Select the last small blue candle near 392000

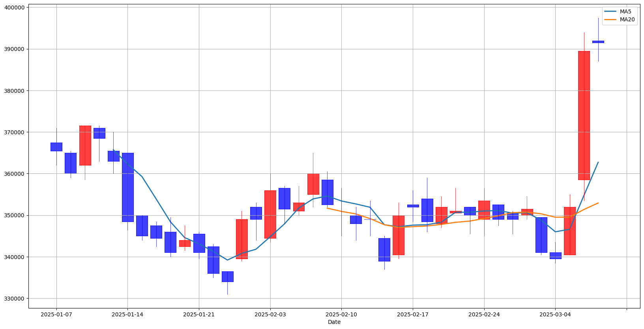[x=598, y=41]
